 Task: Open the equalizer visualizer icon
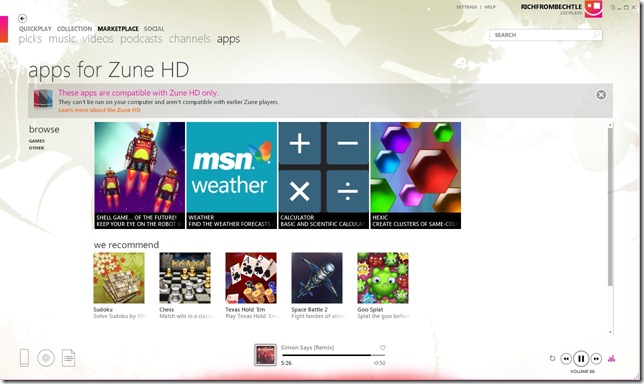[612, 358]
